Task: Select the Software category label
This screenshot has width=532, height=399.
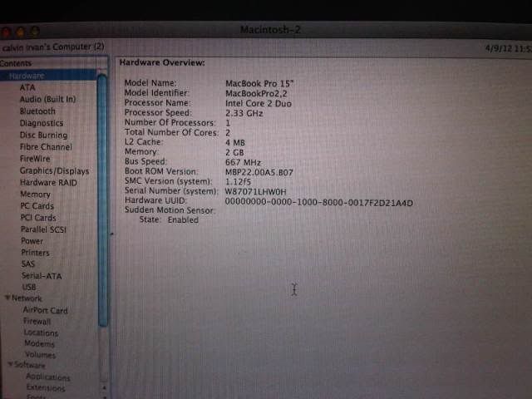Action: [x=30, y=365]
